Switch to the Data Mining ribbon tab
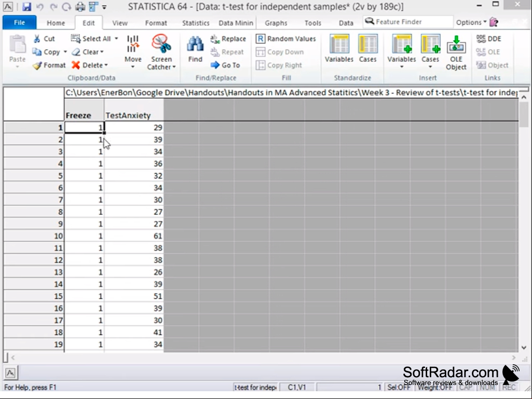Screen dimensions: 532x399 pyautogui.click(x=236, y=23)
